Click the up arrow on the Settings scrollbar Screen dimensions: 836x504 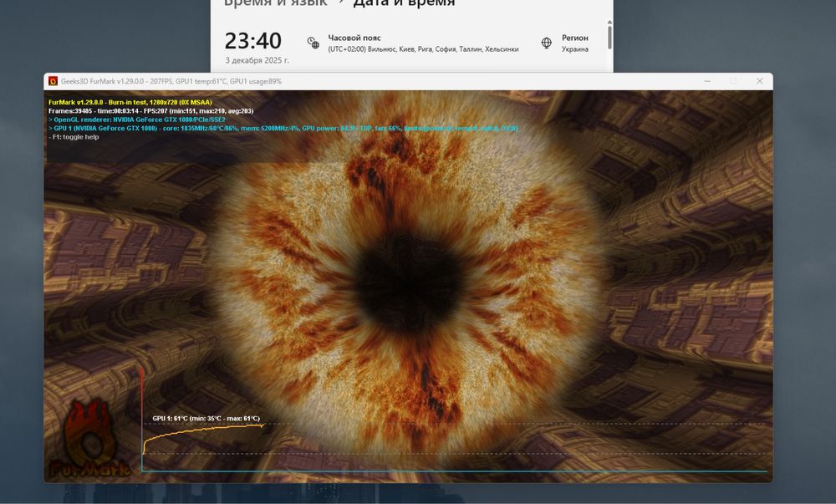[x=609, y=22]
